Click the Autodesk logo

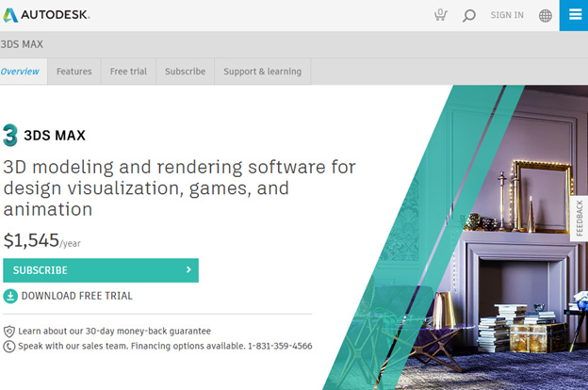46,15
